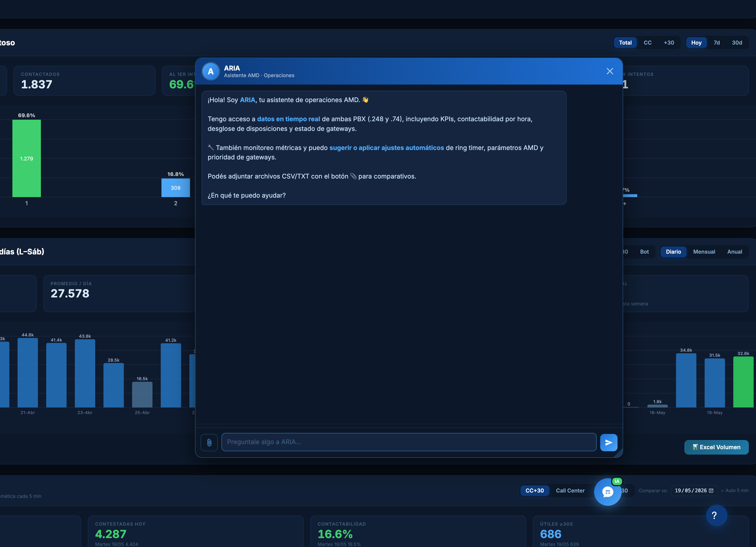Click the 'Asistente AMD · Operaciones' subtitle
Viewport: 756px width, 547px height.
point(259,75)
